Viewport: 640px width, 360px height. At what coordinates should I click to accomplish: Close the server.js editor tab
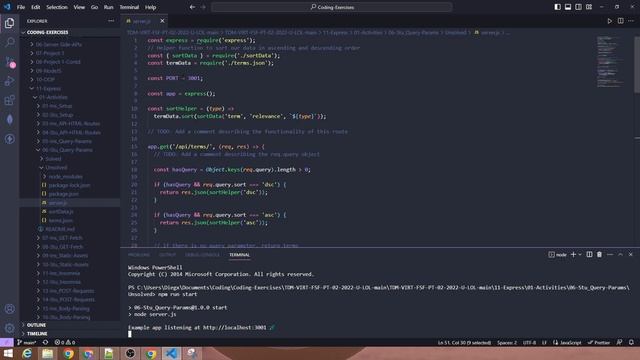click(x=162, y=21)
